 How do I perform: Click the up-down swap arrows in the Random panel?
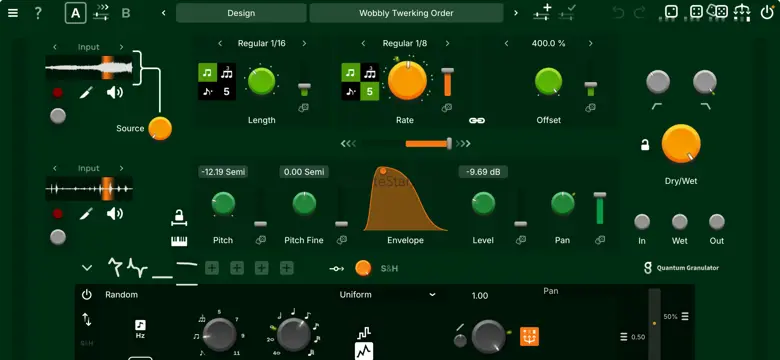coord(87,319)
